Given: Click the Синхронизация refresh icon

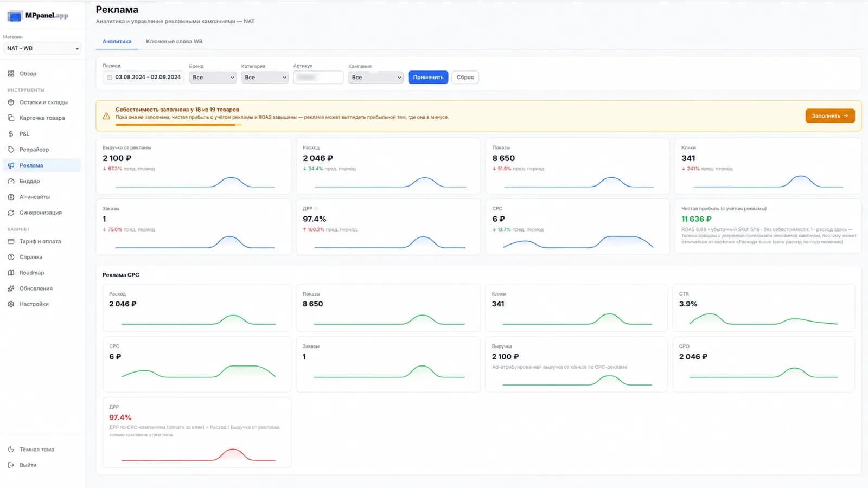Looking at the screenshot, I should (x=11, y=213).
